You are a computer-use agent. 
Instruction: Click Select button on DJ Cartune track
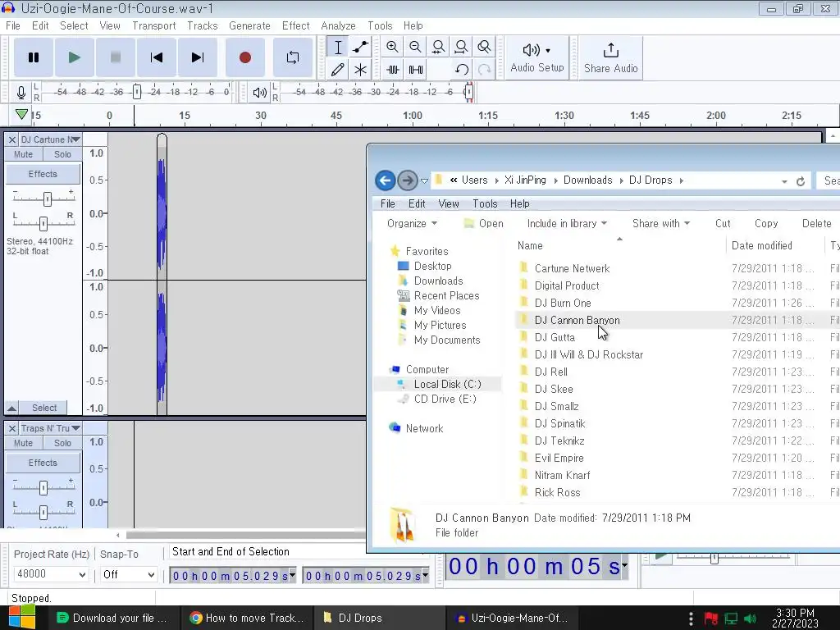point(44,408)
